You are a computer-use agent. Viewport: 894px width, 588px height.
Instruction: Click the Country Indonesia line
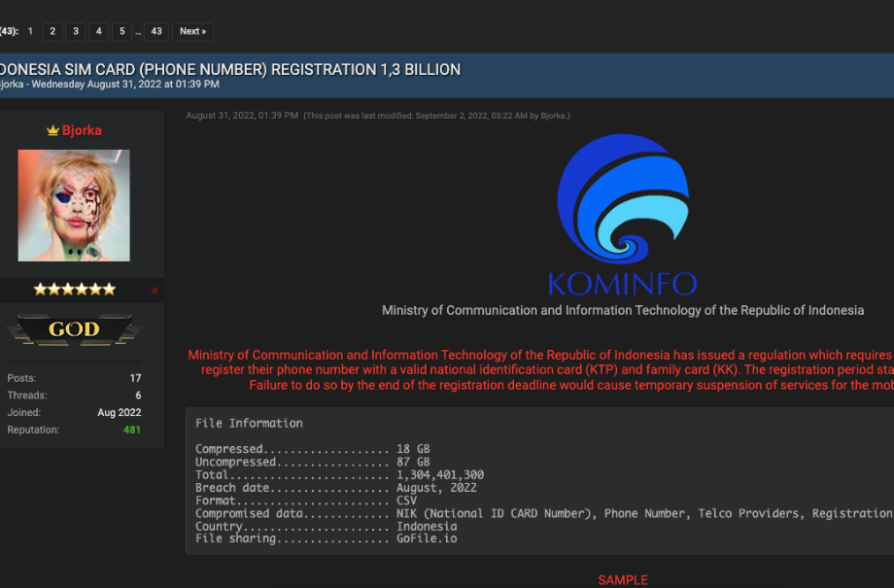327,527
